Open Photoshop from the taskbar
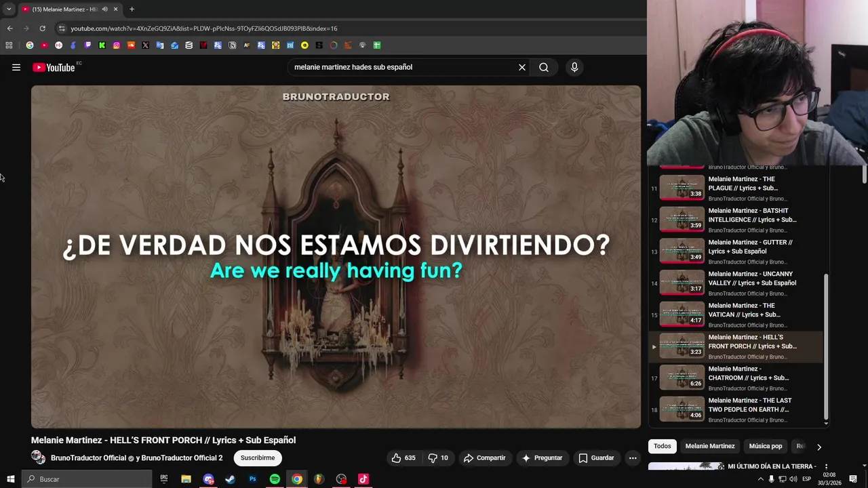 coord(252,479)
